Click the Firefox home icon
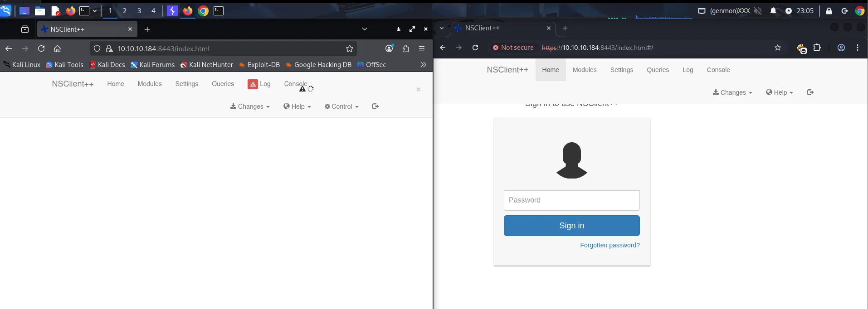 tap(57, 48)
